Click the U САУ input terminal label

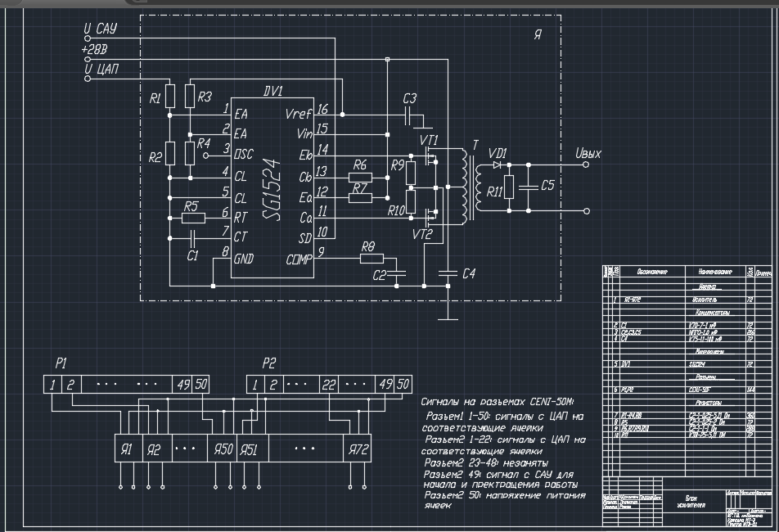point(101,29)
